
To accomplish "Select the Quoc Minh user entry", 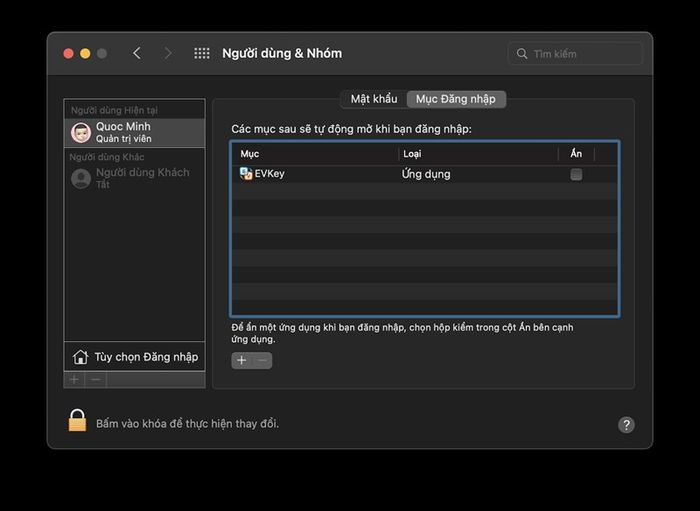I will (135, 133).
